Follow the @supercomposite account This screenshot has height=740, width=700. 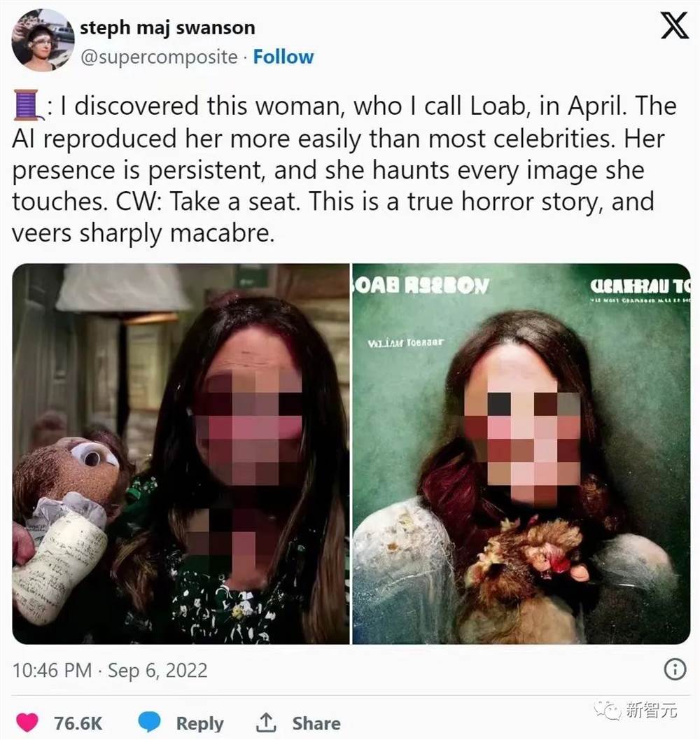283,57
